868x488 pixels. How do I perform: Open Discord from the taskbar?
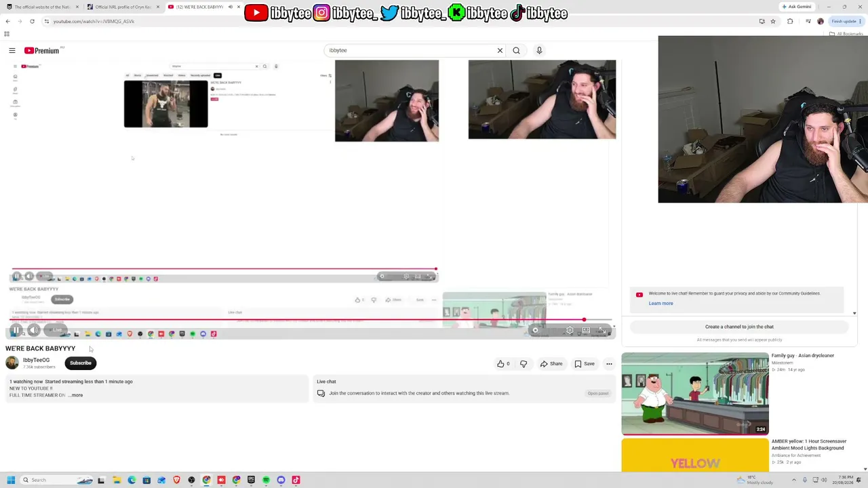click(281, 480)
